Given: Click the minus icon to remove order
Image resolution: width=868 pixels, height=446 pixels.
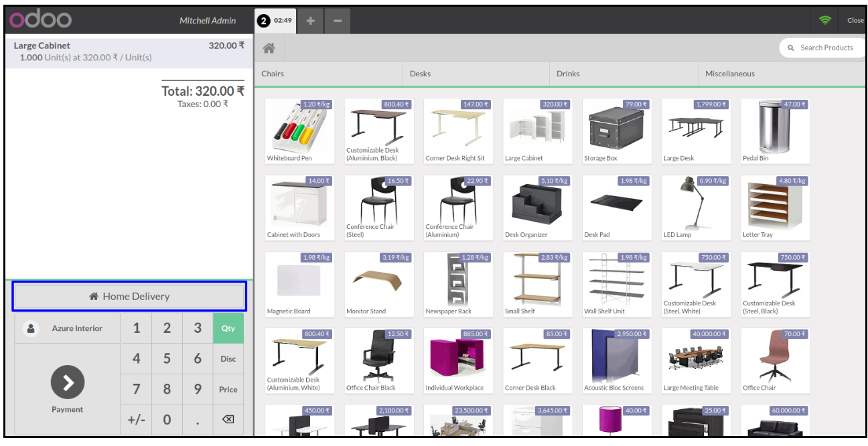Looking at the screenshot, I should 337,21.
